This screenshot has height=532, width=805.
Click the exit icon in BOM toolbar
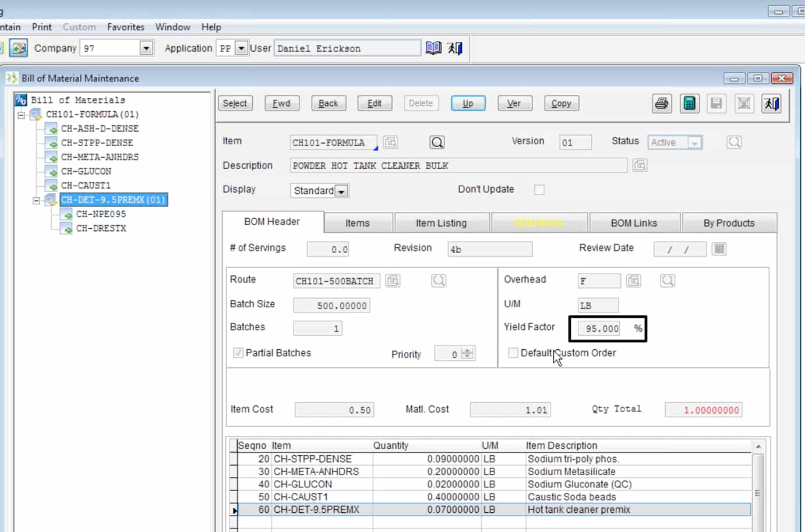tap(771, 104)
